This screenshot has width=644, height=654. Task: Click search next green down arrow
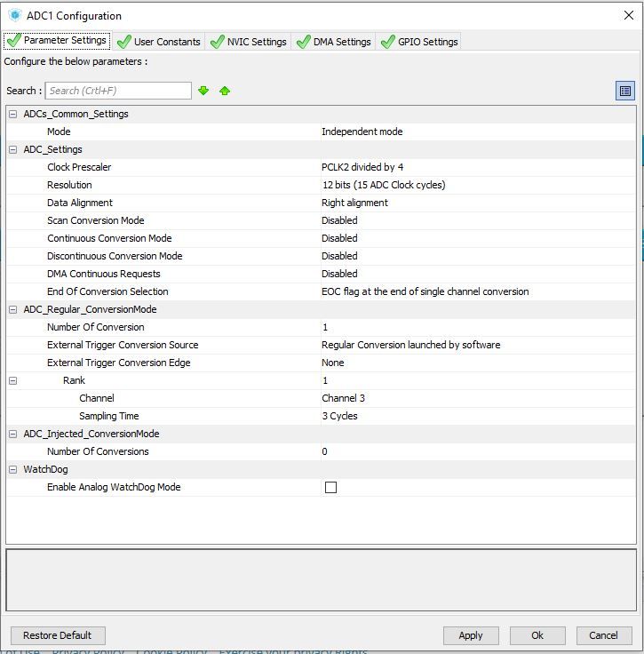click(203, 91)
